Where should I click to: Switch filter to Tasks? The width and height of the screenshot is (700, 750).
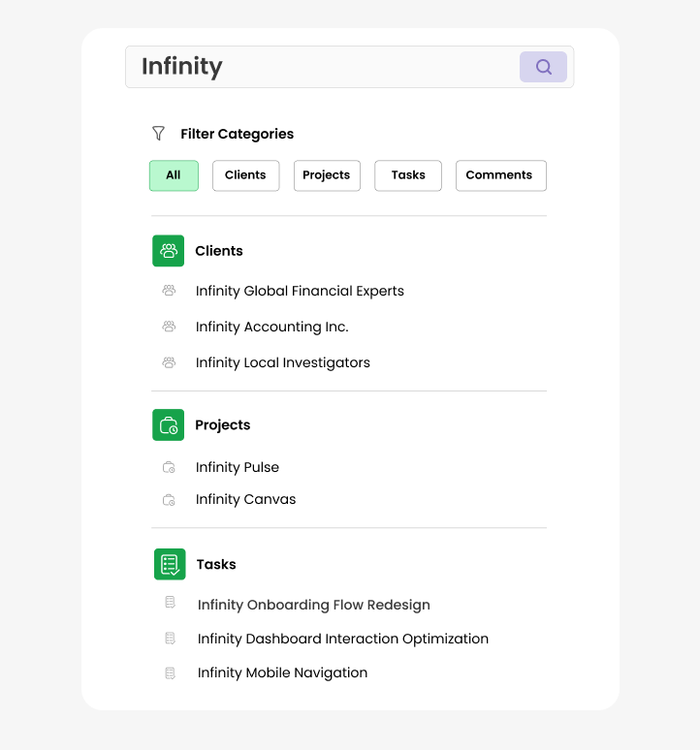[x=408, y=175]
